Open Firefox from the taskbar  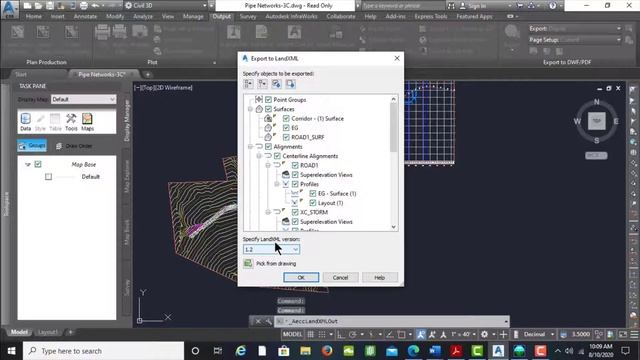click(x=327, y=351)
